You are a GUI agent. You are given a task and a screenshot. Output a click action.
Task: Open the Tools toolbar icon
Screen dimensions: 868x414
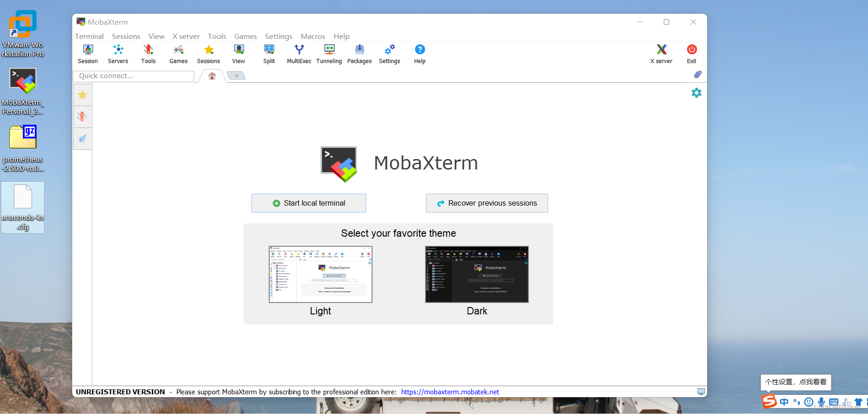point(148,54)
